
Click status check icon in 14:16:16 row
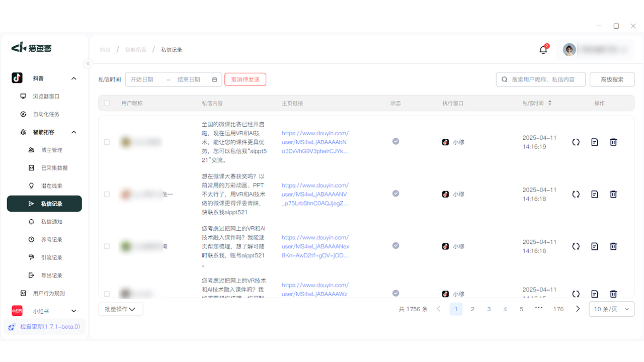[395, 245]
